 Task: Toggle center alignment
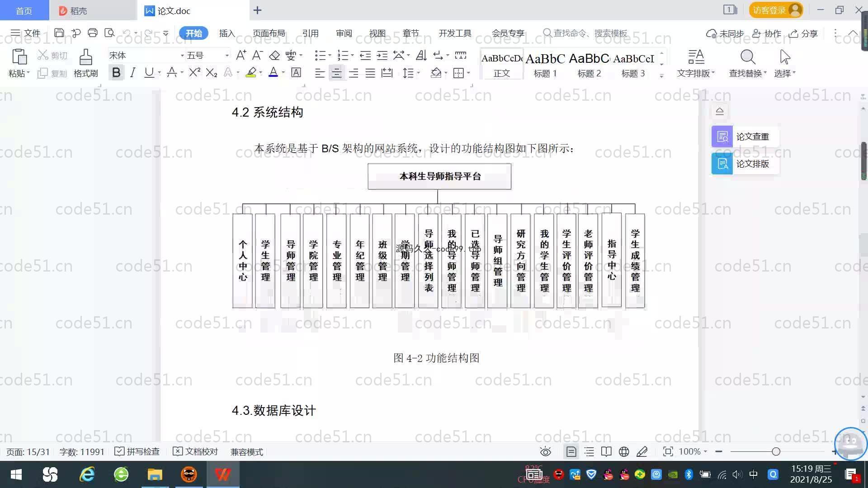[x=336, y=73]
